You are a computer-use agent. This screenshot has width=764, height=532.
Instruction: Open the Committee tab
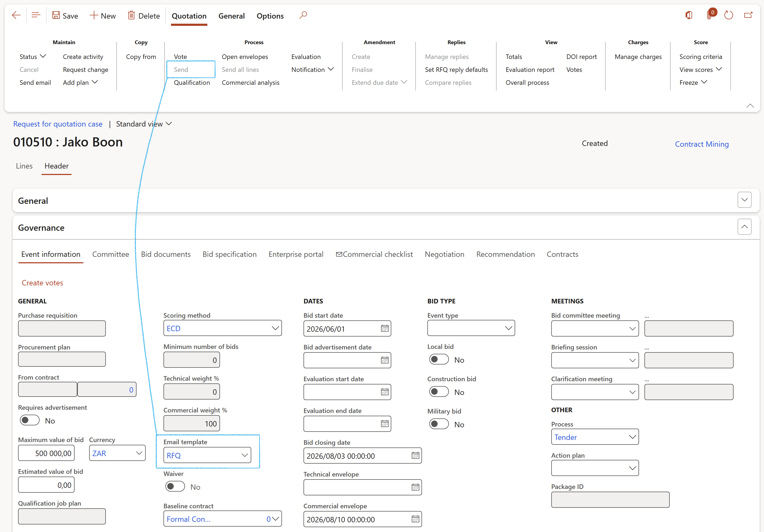pos(110,254)
